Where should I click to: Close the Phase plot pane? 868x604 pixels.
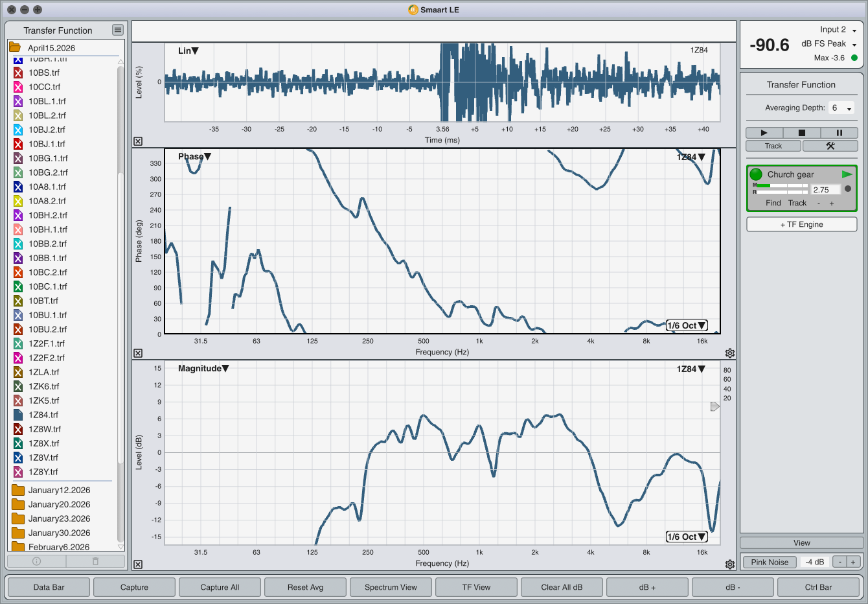138,353
